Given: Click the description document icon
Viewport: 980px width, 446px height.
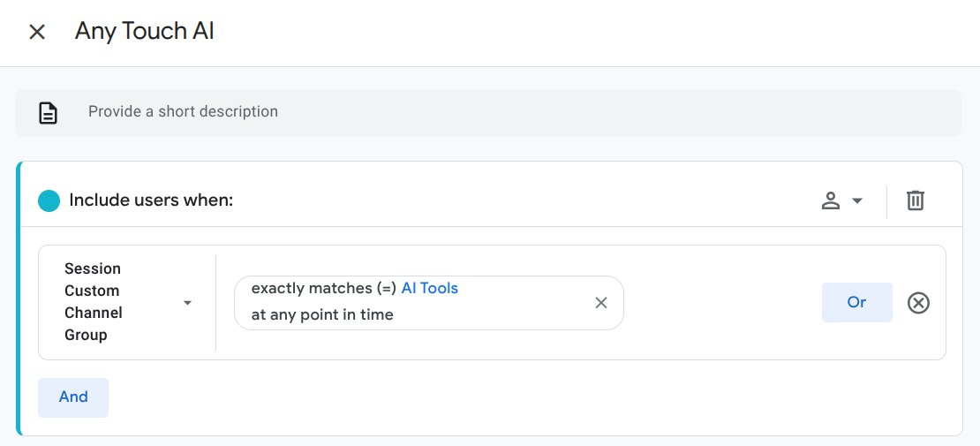Looking at the screenshot, I should [49, 113].
